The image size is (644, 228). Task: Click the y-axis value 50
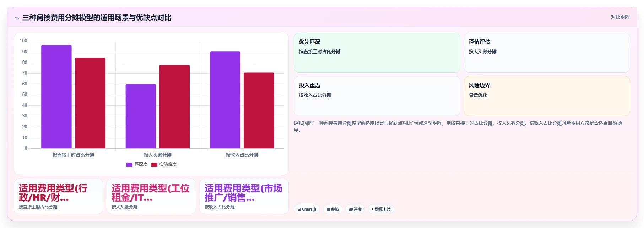(25, 95)
